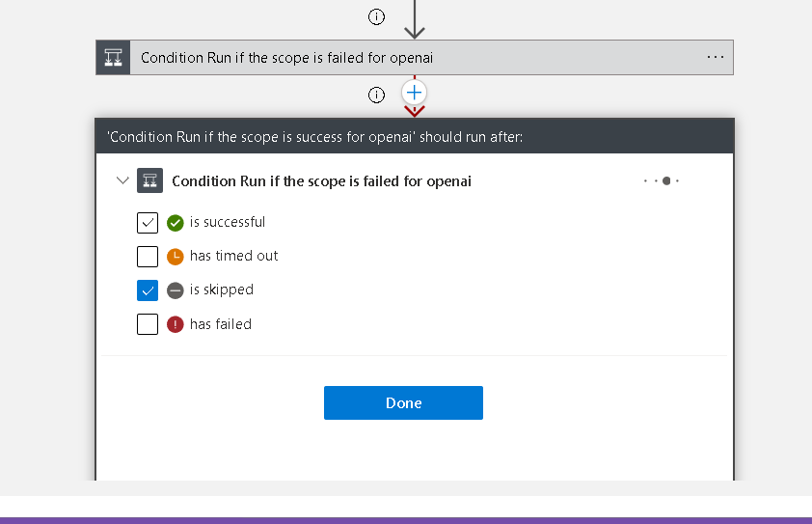Viewport: 812px width, 524px height.
Task: Click the Done button
Action: tap(403, 402)
